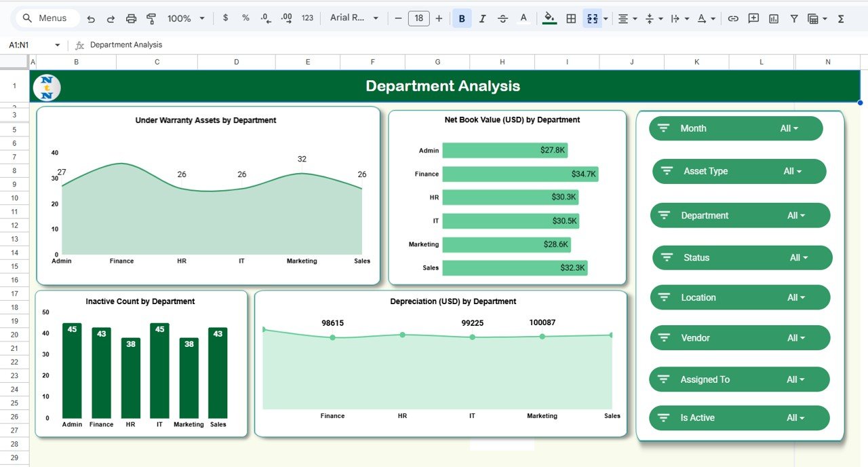
Task: Click the Department slicer button
Action: (x=739, y=215)
